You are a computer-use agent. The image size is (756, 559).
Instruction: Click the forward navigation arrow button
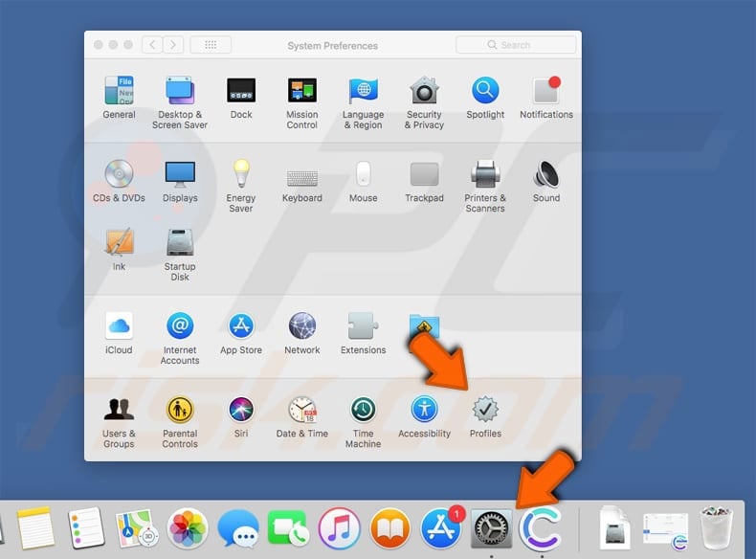(173, 45)
